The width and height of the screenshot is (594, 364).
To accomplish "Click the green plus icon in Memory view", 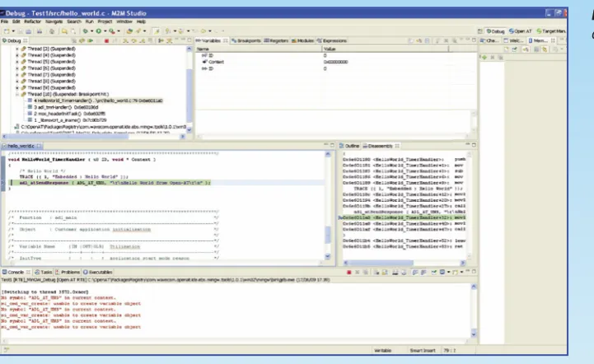I will click(484, 57).
